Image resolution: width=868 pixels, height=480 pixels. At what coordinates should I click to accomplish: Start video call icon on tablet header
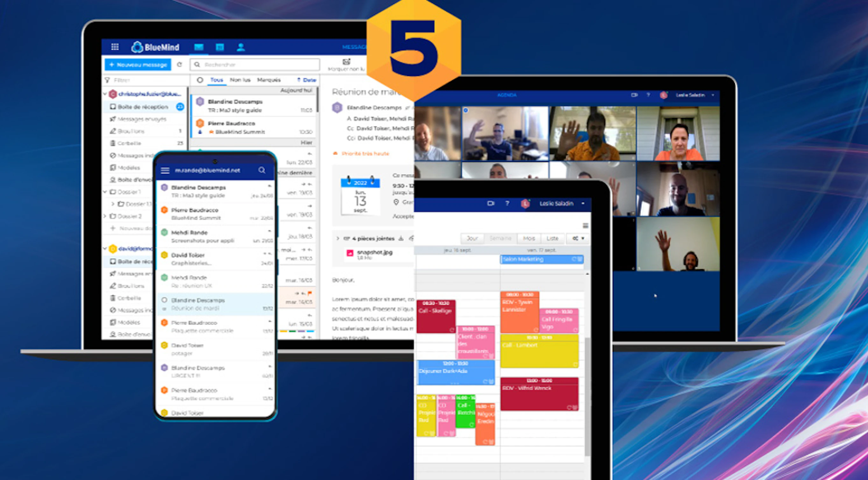[491, 203]
